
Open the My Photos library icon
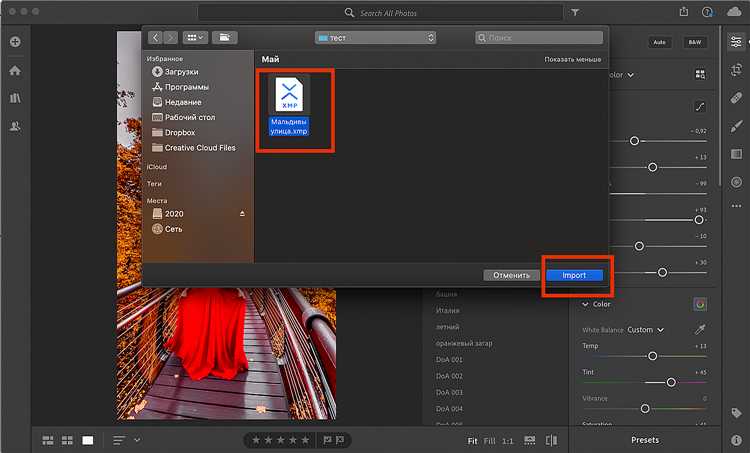pos(15,99)
